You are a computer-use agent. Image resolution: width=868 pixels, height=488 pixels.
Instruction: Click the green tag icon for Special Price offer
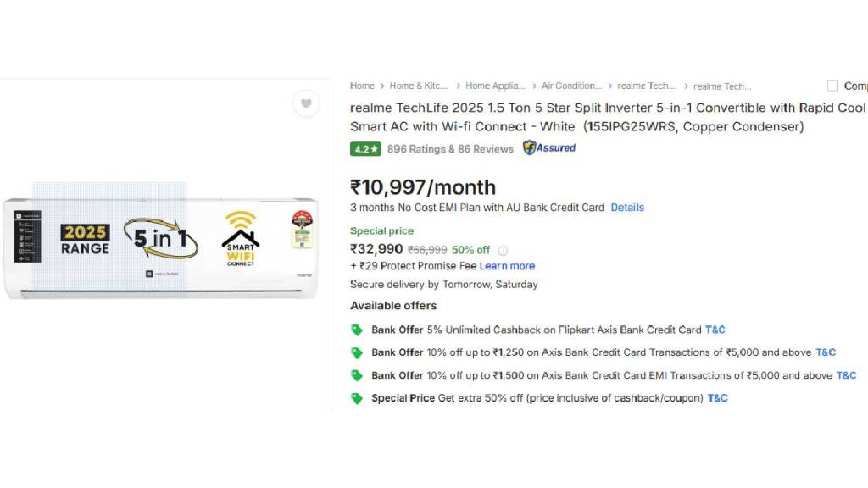357,398
